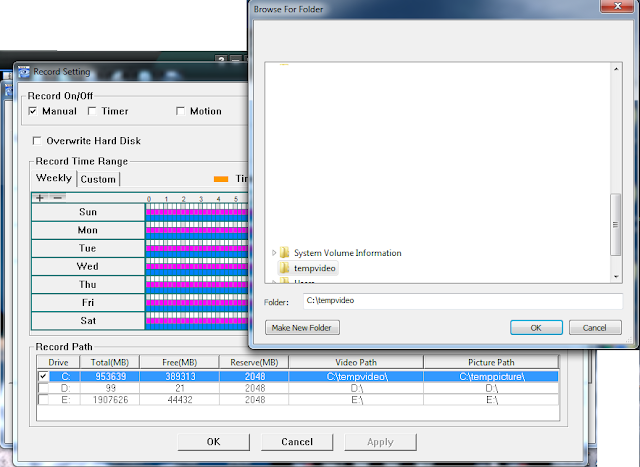Enable Overwrite Hard Disk checkbox

[37, 141]
